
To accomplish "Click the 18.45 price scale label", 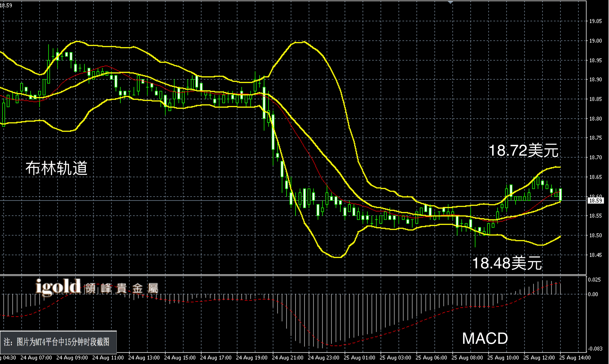I will tap(595, 255).
